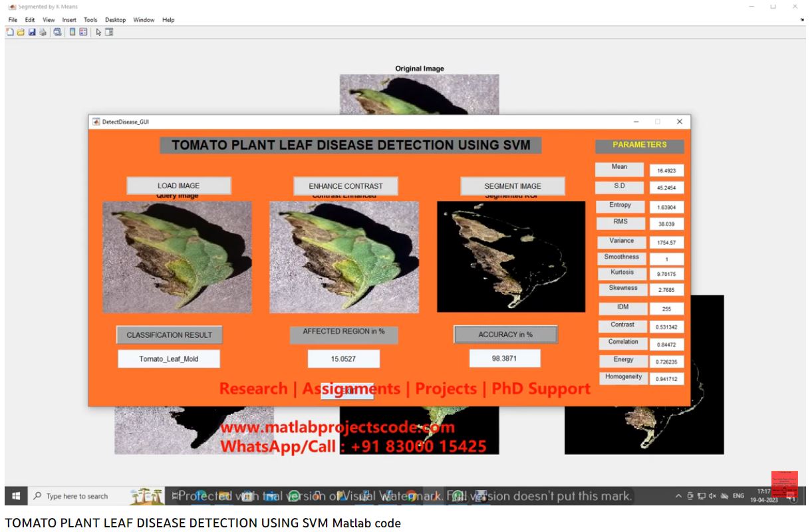Viewport: 812px width, 532px height.
Task: Open the Windows Start button
Action: tap(16, 496)
